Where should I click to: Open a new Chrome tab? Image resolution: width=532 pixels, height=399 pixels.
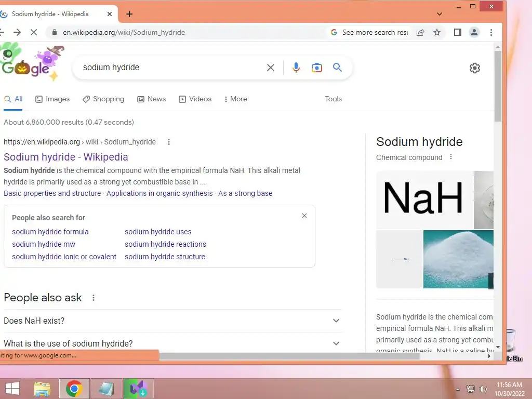click(129, 14)
